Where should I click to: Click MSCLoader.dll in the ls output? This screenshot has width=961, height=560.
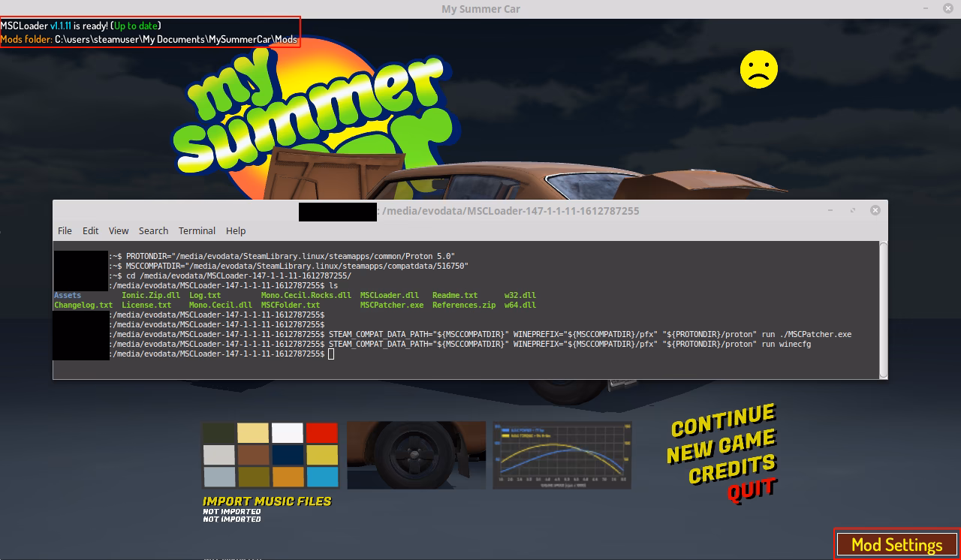(390, 296)
